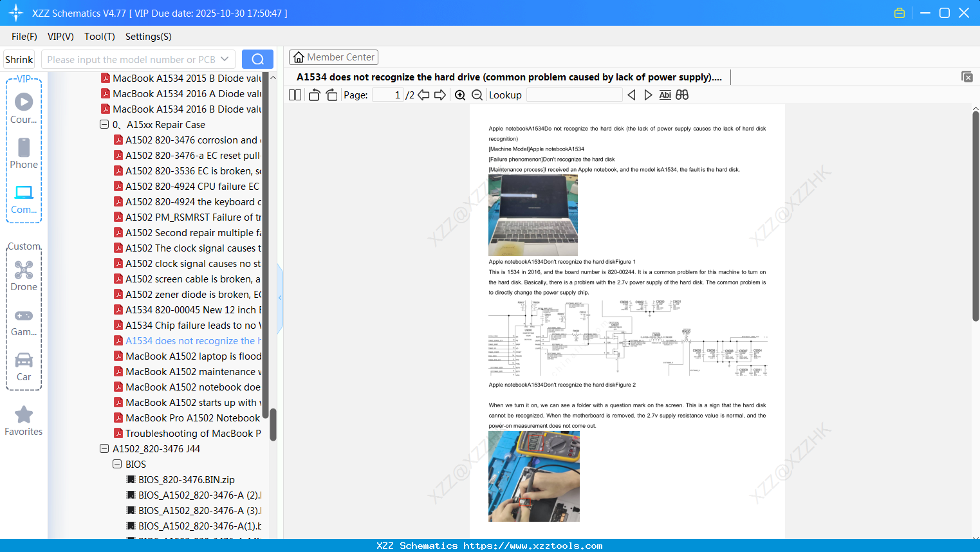This screenshot has height=552, width=980.
Task: Click PDF icon of A1502 zener diode file
Action: pyautogui.click(x=118, y=294)
